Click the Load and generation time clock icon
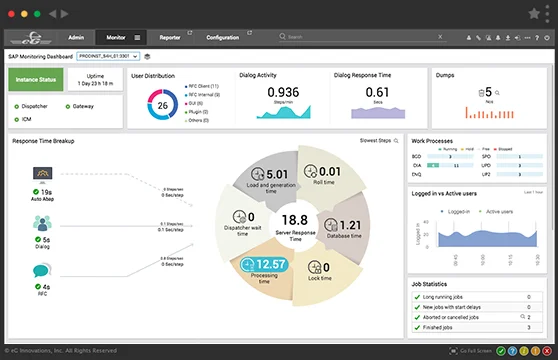The height and width of the screenshot is (360, 558). click(258, 174)
